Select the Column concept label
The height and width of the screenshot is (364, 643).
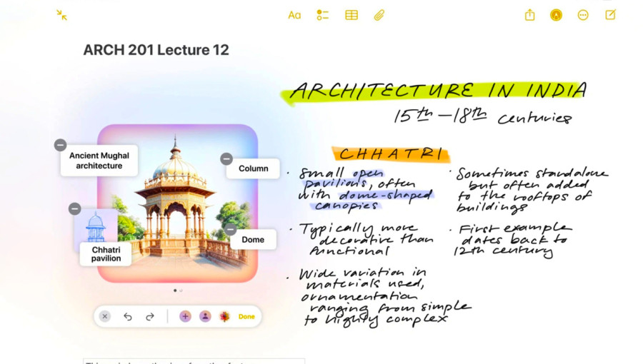(254, 168)
